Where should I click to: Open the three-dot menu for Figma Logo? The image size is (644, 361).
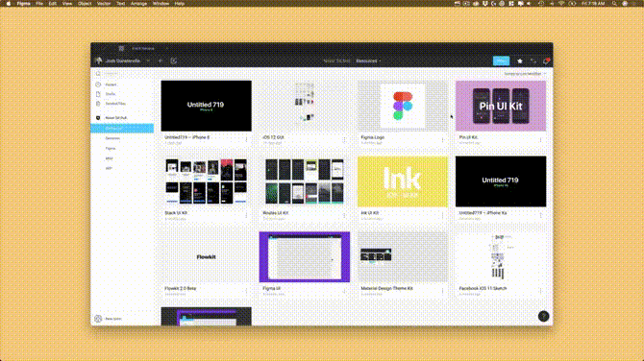[442, 140]
